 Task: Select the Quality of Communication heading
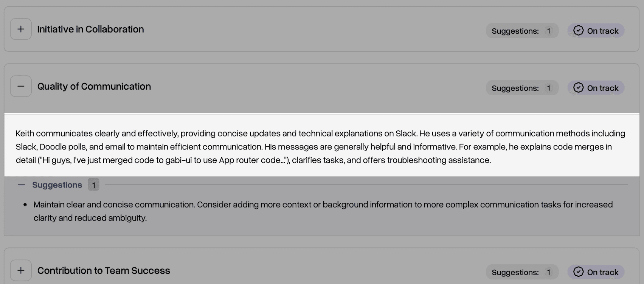(x=94, y=86)
